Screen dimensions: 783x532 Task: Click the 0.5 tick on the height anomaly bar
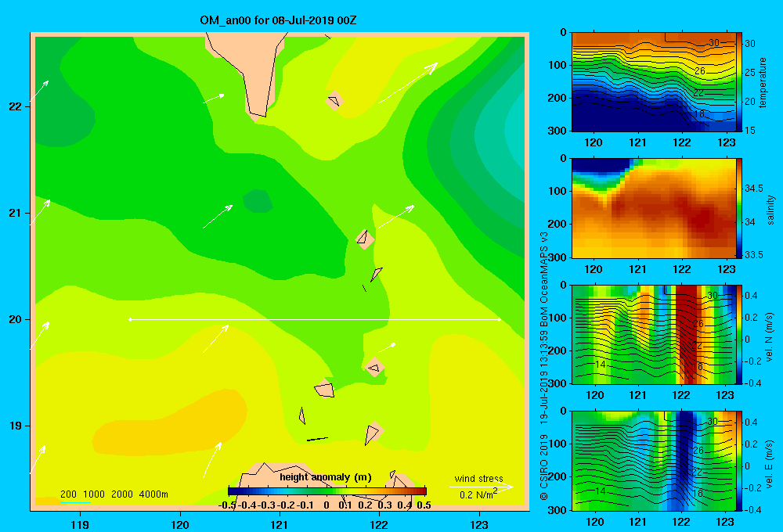click(x=424, y=505)
